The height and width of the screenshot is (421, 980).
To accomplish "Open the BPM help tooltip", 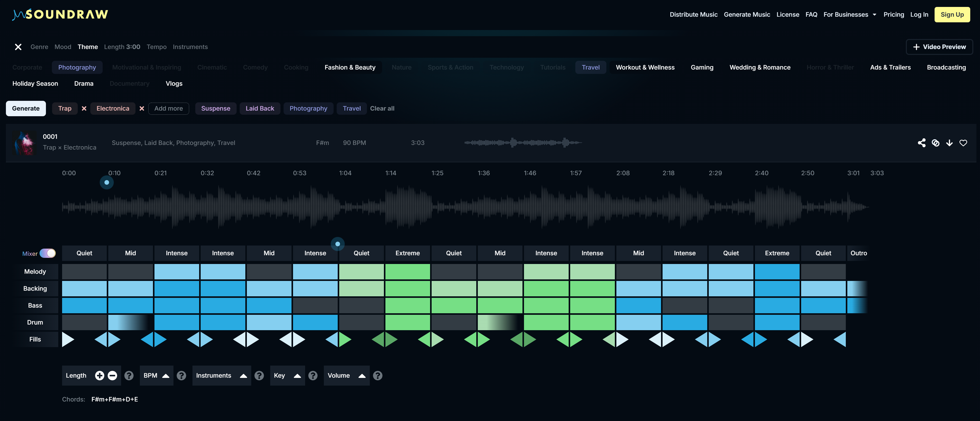I will [x=181, y=375].
